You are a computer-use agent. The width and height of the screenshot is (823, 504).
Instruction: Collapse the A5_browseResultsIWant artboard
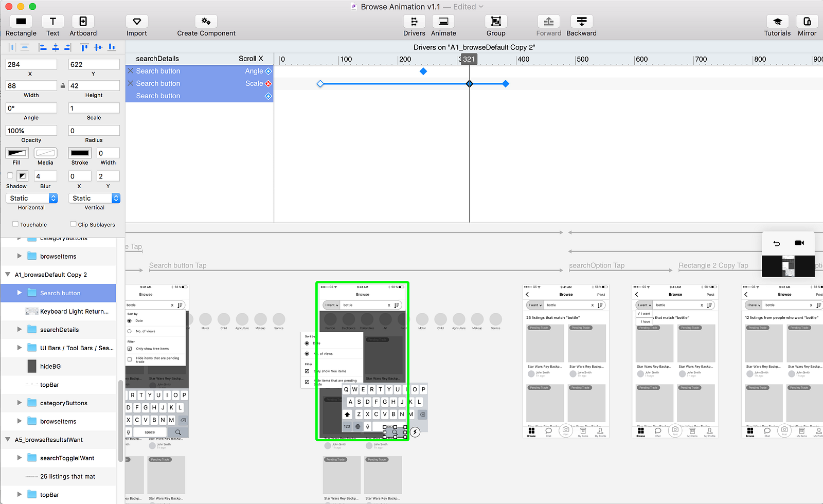[x=8, y=440]
